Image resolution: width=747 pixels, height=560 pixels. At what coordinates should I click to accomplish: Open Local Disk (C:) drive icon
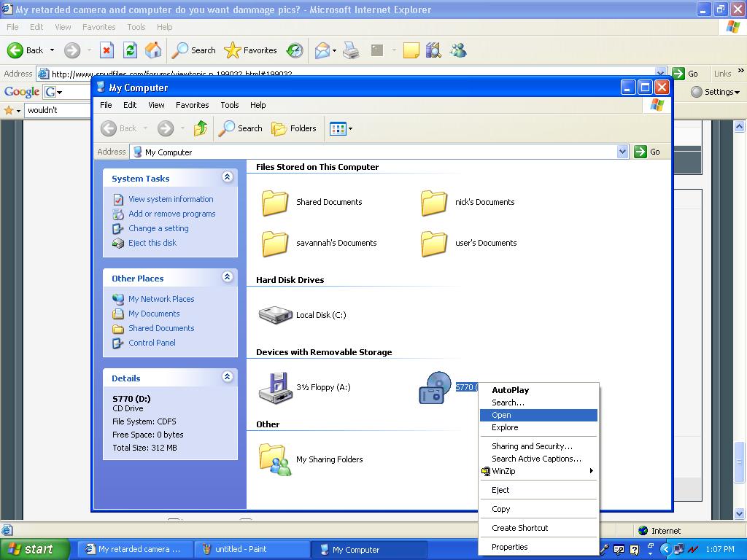(275, 315)
